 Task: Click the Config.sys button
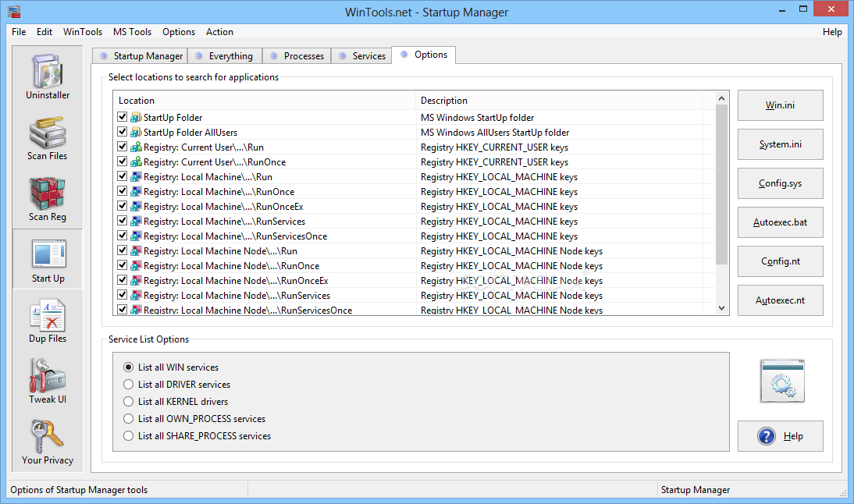pyautogui.click(x=780, y=183)
